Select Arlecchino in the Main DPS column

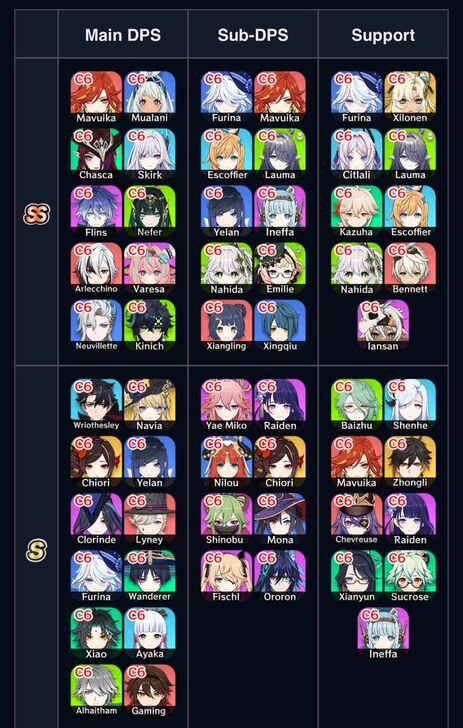pos(96,268)
